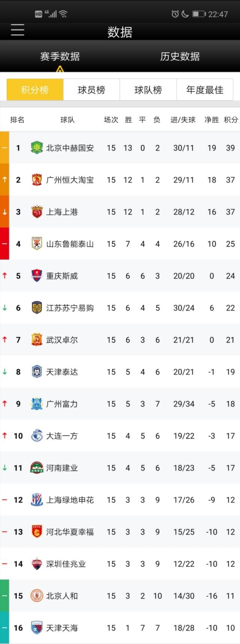Image resolution: width=240 pixels, height=644 pixels.
Task: Tap the Jiangsu Suning club crest
Action: [x=37, y=308]
